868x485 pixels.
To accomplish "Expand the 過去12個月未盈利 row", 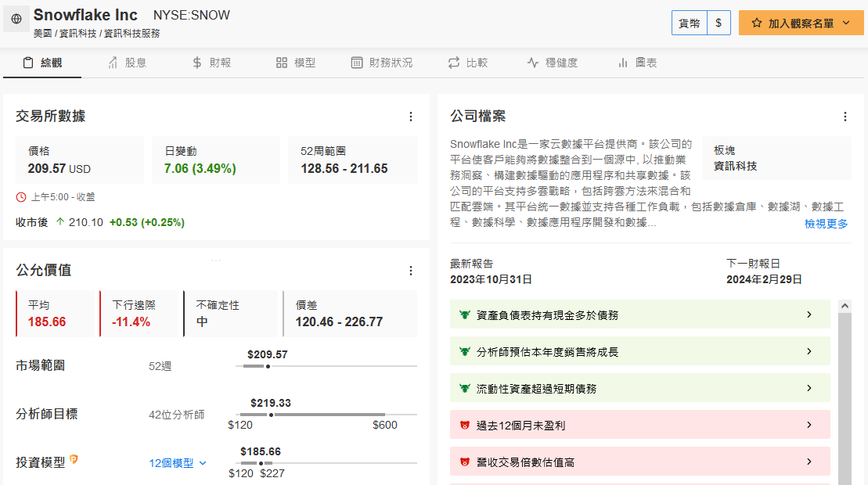I will click(640, 425).
